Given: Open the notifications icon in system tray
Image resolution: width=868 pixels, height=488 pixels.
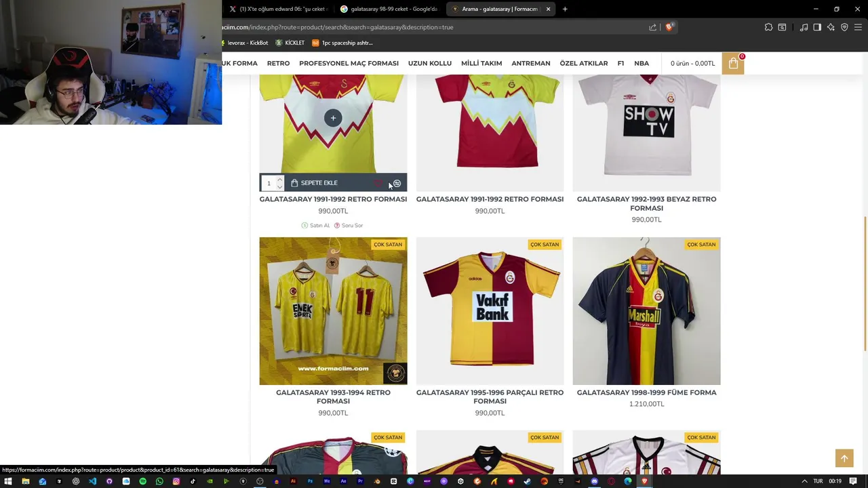Looking at the screenshot, I should pos(853,481).
